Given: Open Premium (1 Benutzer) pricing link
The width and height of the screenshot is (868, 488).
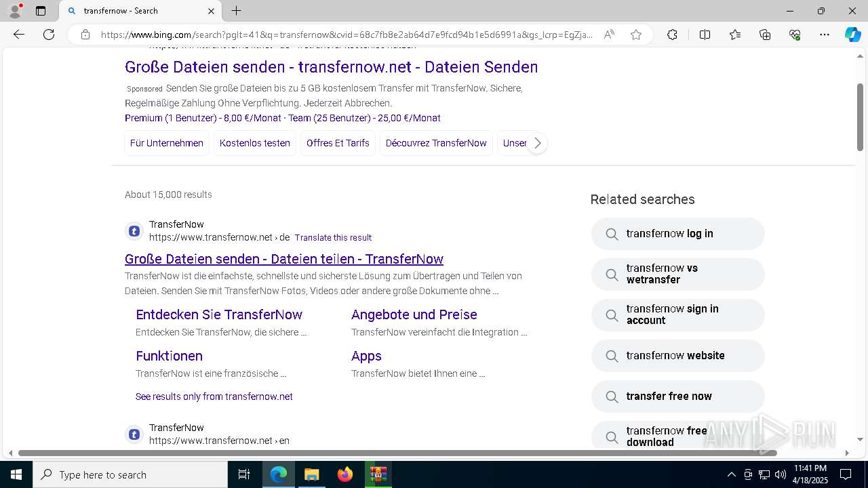Looking at the screenshot, I should [203, 118].
